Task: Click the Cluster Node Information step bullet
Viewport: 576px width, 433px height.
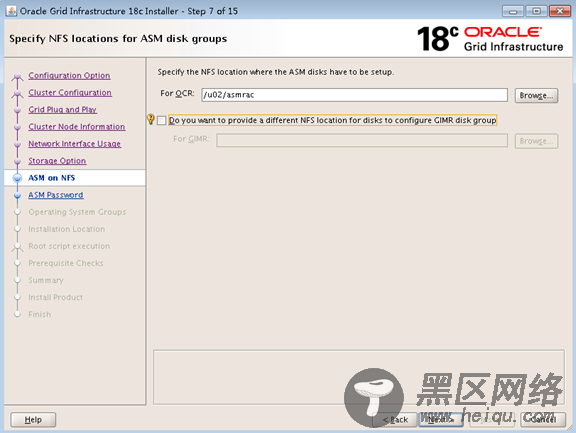Action: coord(17,127)
